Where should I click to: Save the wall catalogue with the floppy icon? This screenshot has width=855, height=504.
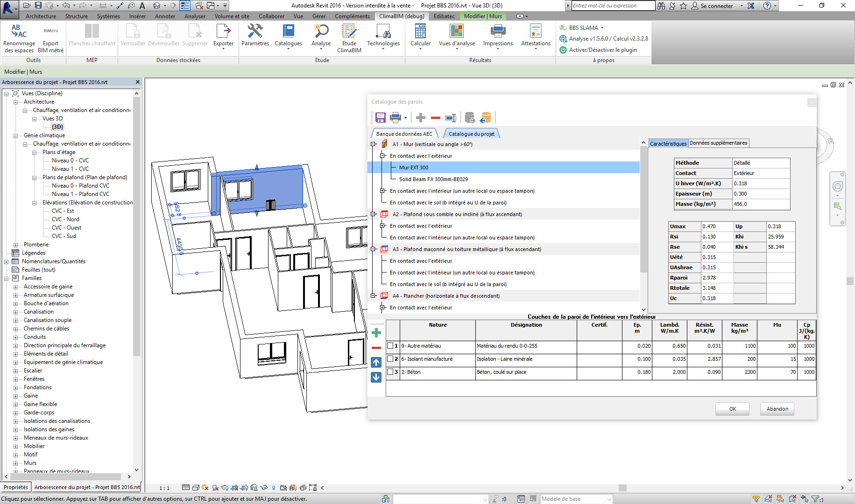380,118
